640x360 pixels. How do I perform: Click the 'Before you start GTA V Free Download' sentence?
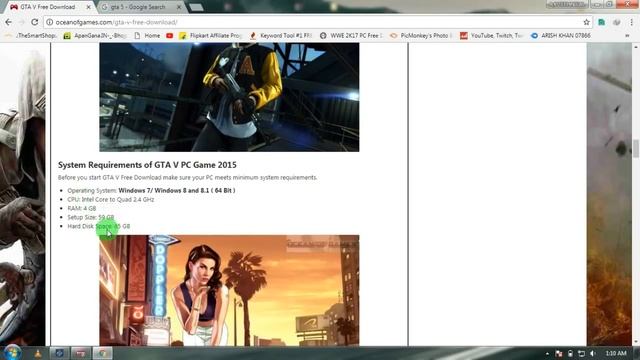(x=187, y=178)
